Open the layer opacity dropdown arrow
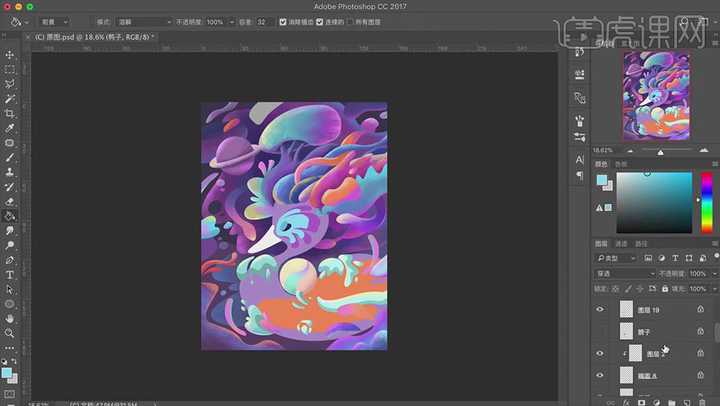 point(714,274)
